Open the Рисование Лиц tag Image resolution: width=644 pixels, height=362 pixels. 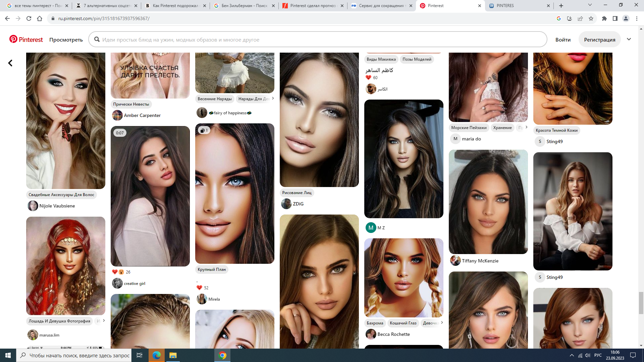pyautogui.click(x=297, y=193)
